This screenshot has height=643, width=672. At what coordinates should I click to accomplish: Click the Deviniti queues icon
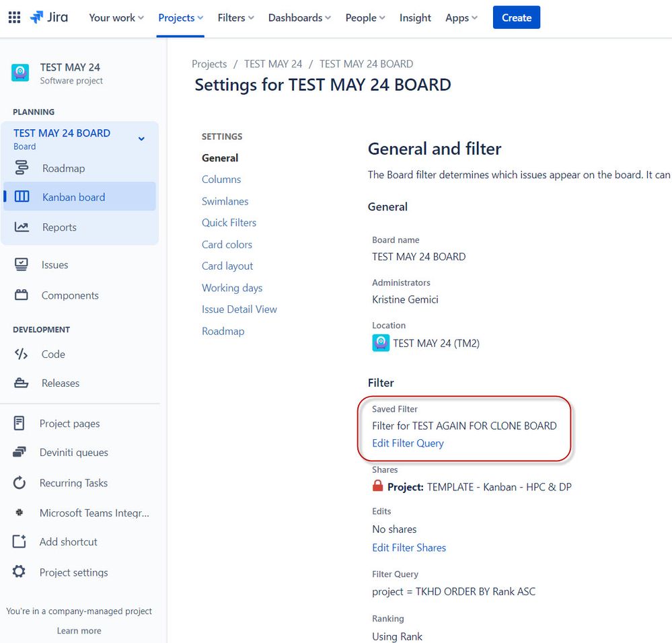[20, 453]
